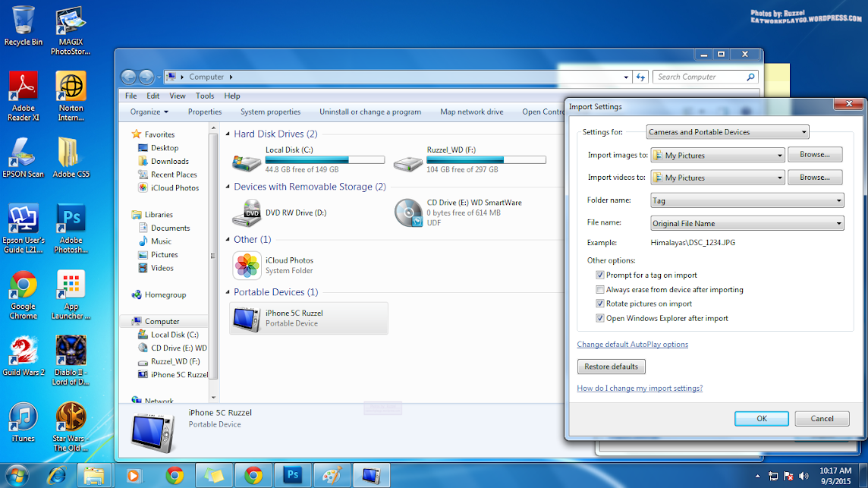Open the Import videos to dropdown
Screen dimensions: 868x488
[718, 178]
